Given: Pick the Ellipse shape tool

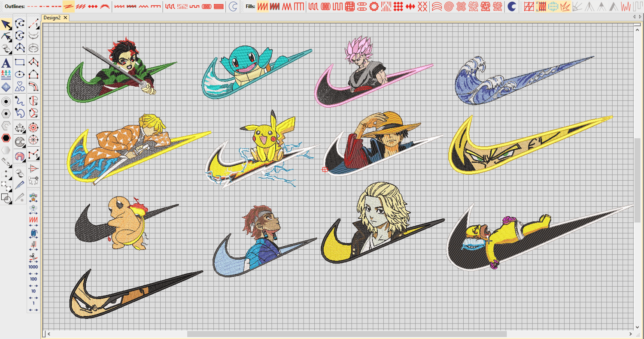Looking at the screenshot, I should pos(20,75).
